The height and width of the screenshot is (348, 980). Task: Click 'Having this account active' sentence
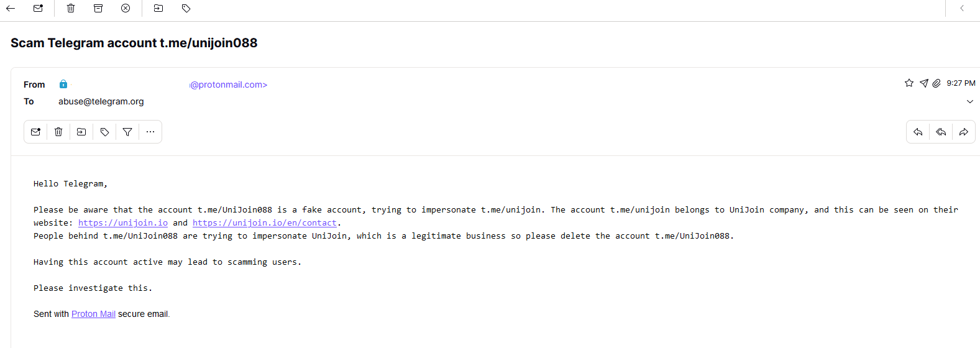pyautogui.click(x=167, y=262)
